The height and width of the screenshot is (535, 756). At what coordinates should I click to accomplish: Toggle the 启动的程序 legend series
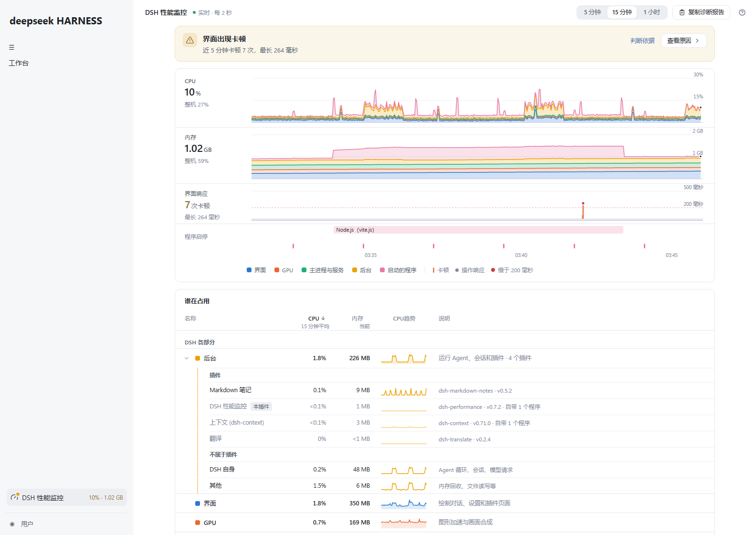398,270
